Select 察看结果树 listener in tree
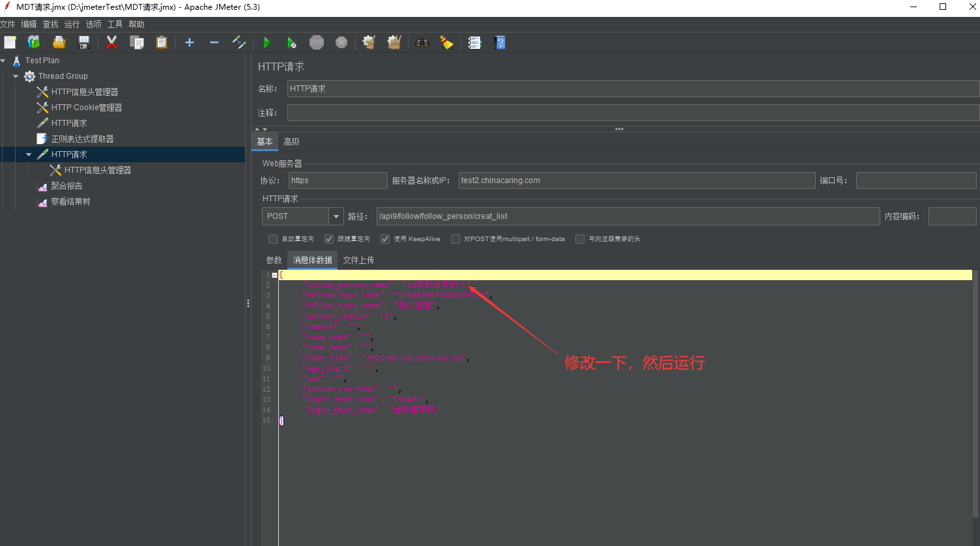The width and height of the screenshot is (980, 546). point(71,201)
